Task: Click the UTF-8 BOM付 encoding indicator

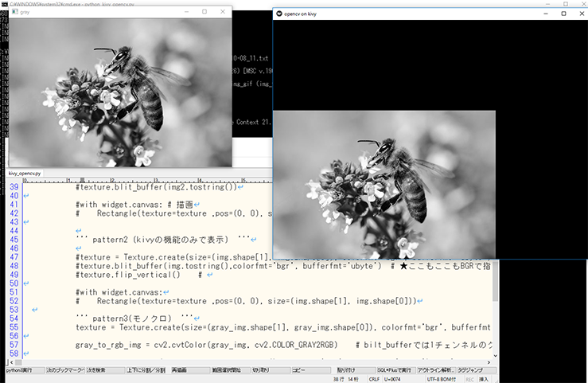Action: (x=442, y=379)
